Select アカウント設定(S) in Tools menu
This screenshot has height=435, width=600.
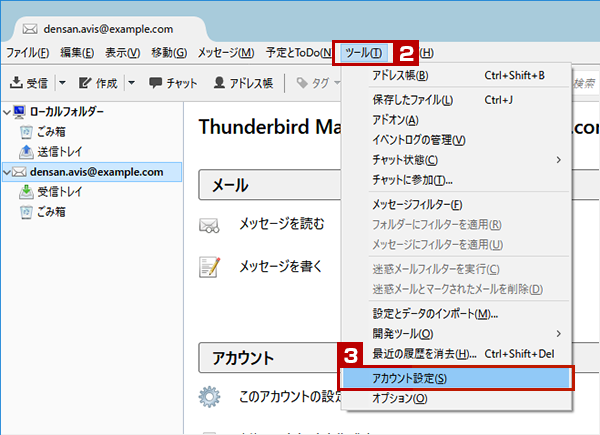click(x=456, y=378)
